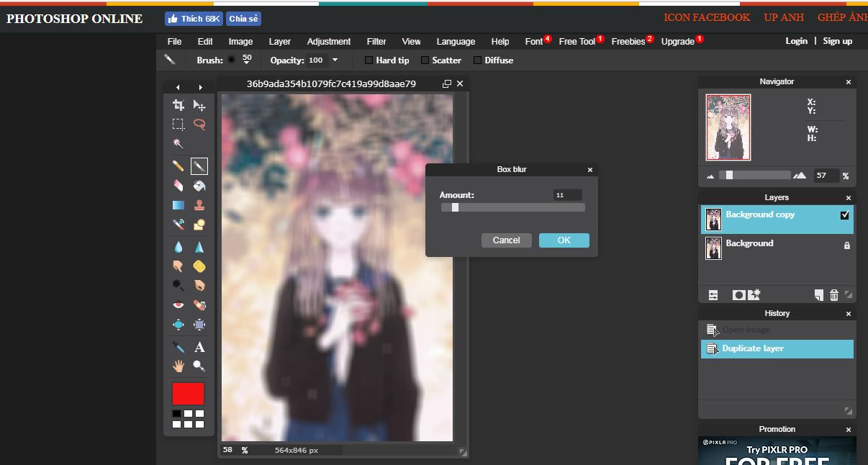Add a layer mask in Layers panel

pos(738,295)
